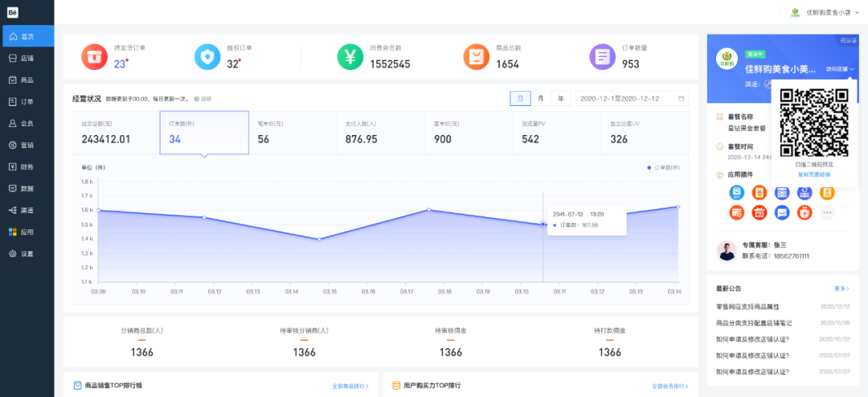Switch chart range to 日 (day)

[520, 99]
